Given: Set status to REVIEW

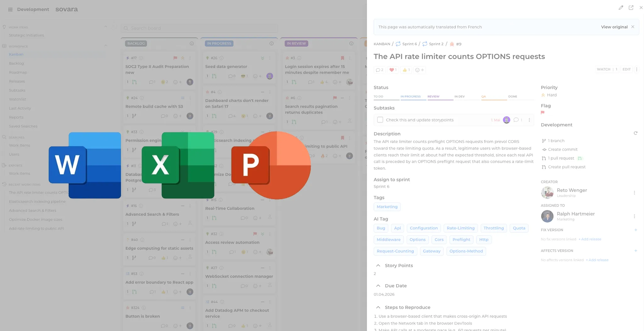Looking at the screenshot, I should point(440,97).
